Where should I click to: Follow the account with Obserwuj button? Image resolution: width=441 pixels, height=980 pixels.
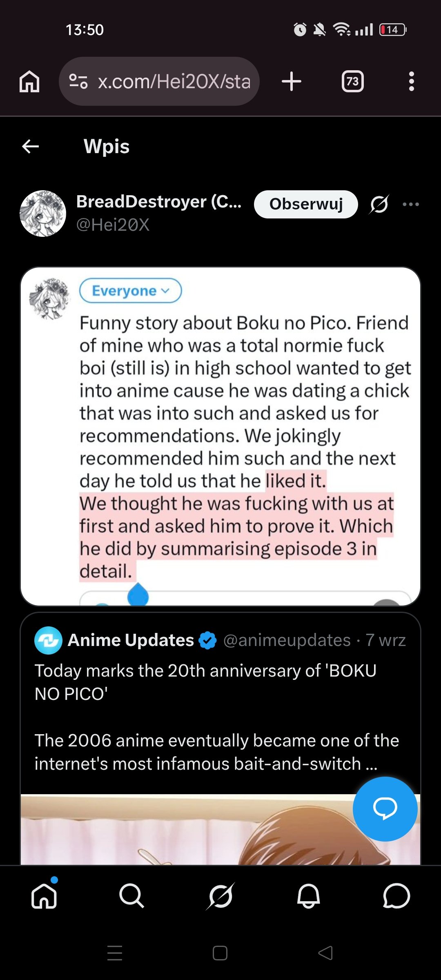[306, 204]
